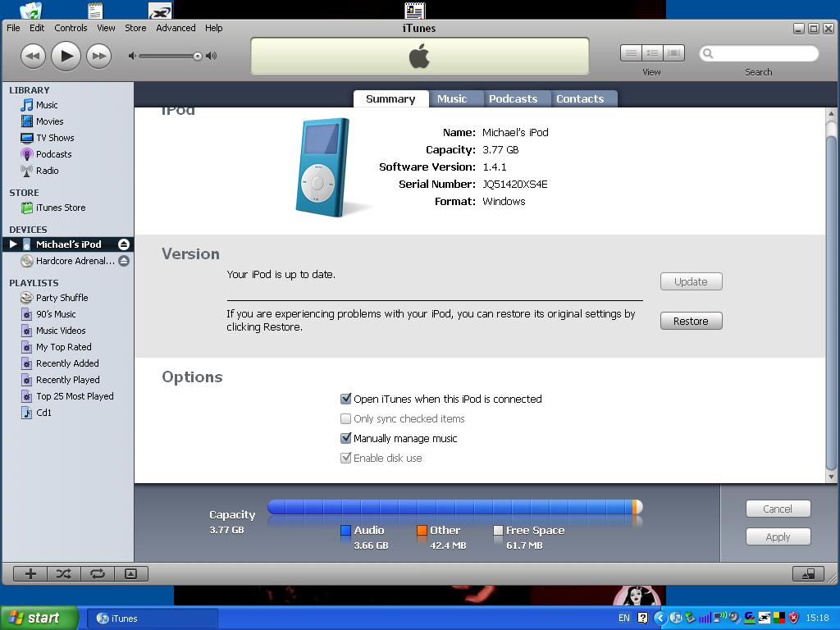Click the search magnifier icon

tap(708, 53)
